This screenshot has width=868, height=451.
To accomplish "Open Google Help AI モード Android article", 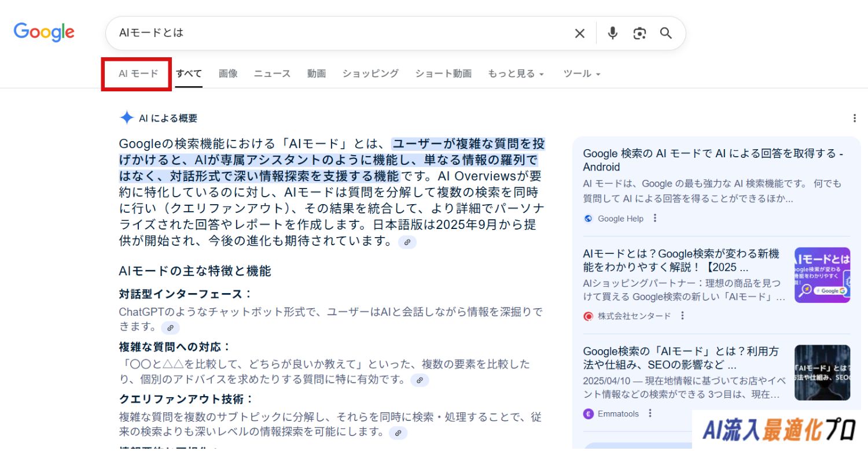I will (x=712, y=160).
